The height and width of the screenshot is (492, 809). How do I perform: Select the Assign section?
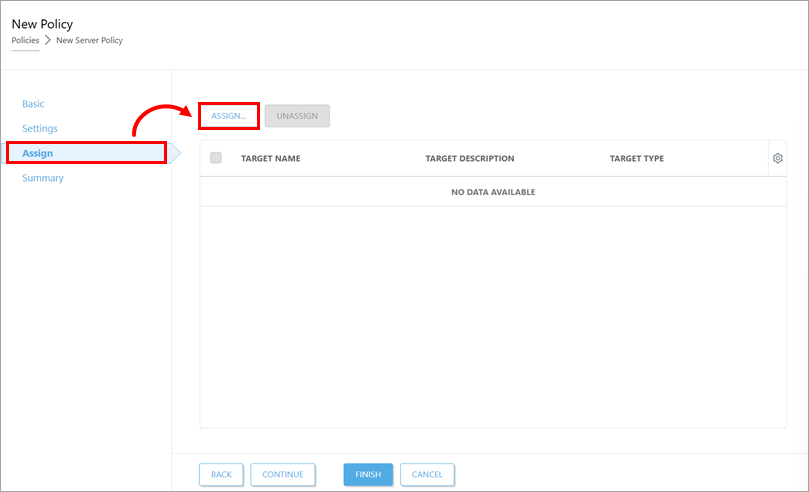tap(38, 153)
